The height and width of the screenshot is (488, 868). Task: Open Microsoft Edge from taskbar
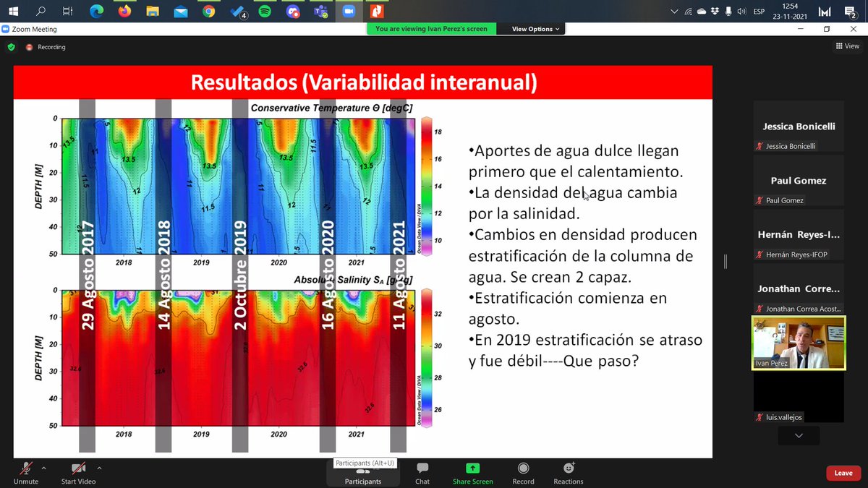click(x=96, y=11)
